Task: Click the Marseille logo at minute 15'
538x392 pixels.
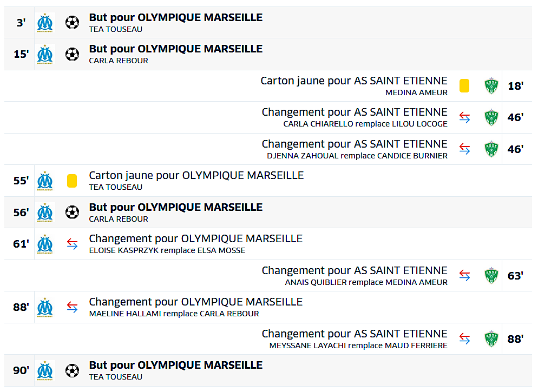Action: pos(45,54)
